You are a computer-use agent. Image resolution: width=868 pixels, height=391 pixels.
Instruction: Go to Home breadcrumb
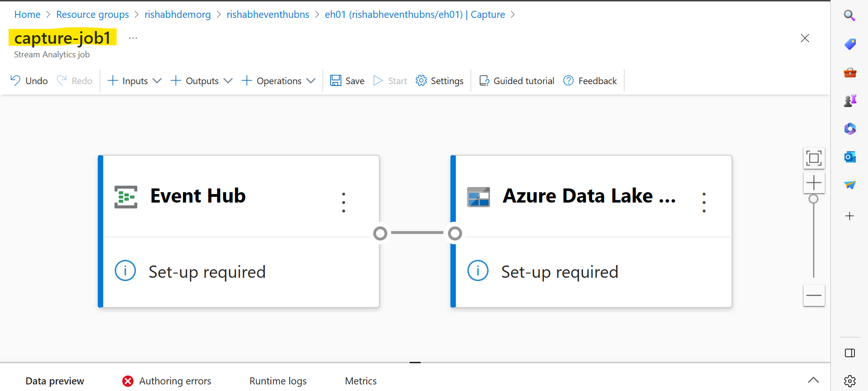[x=27, y=15]
